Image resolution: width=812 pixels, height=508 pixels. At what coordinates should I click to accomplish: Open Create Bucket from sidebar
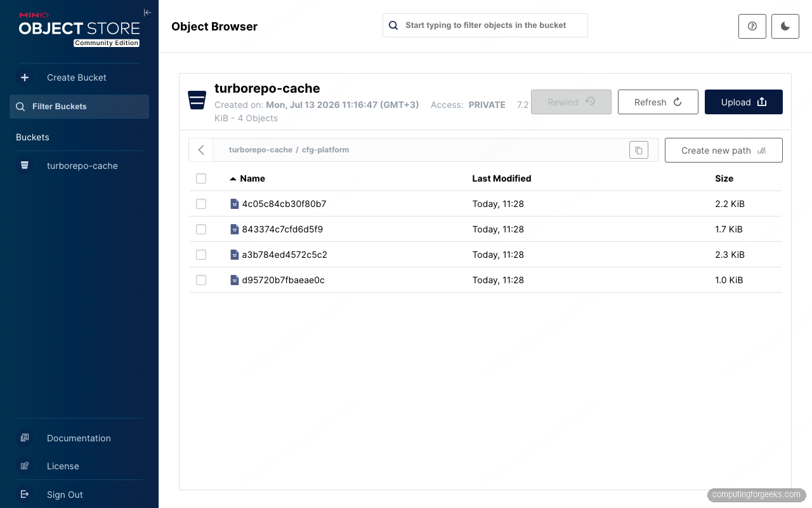coord(76,77)
